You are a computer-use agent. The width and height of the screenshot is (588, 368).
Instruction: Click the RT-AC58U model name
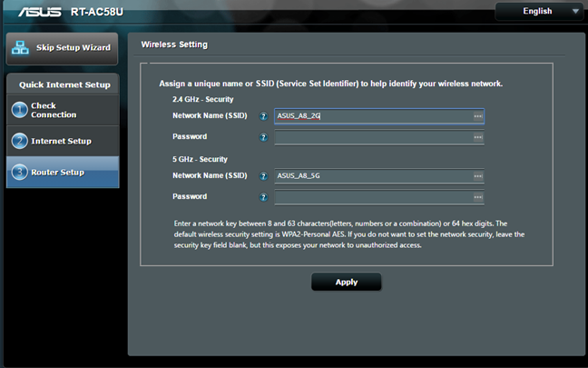97,12
